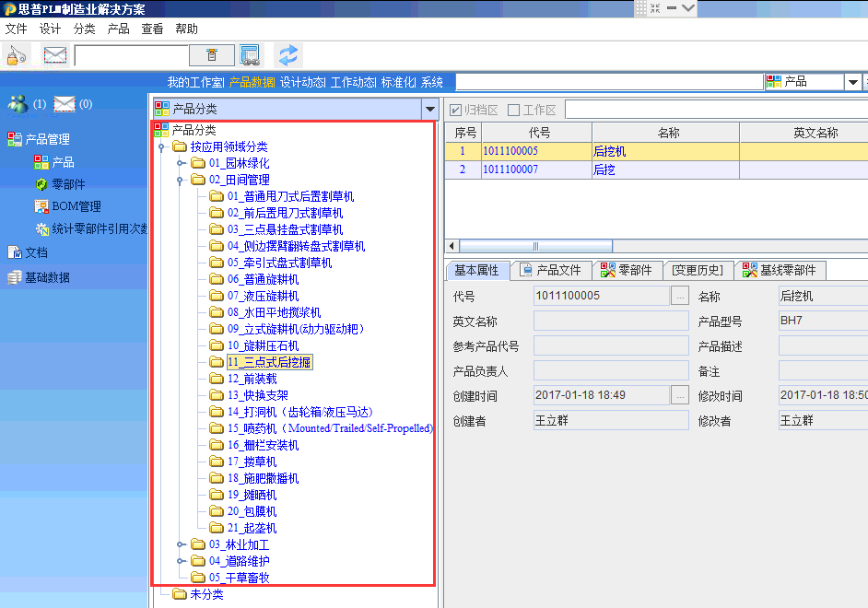This screenshot has width=868, height=608.
Task: Switch to 产品文件 tab
Action: click(551, 270)
